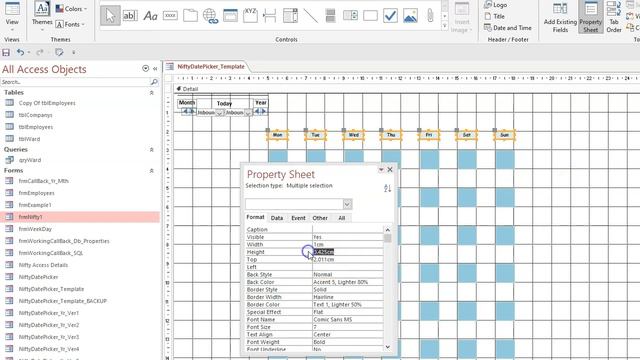This screenshot has height=360, width=640.
Task: Switch to the Format tab
Action: [255, 218]
